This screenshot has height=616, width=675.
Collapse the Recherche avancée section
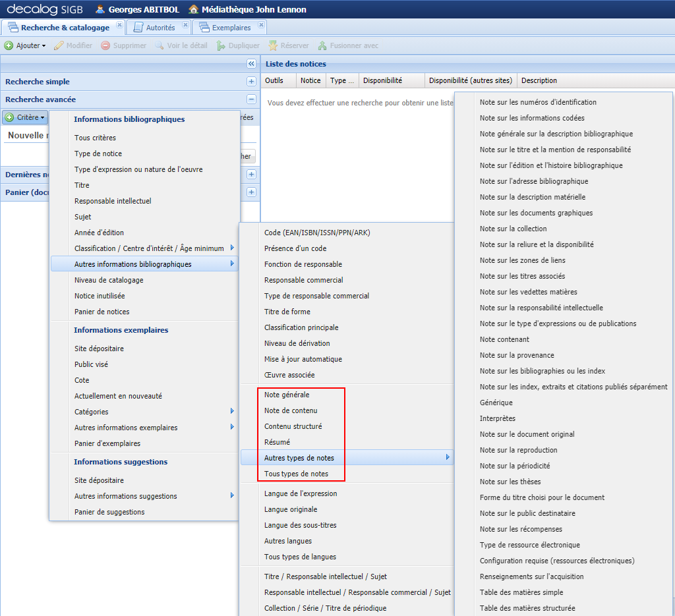251,99
